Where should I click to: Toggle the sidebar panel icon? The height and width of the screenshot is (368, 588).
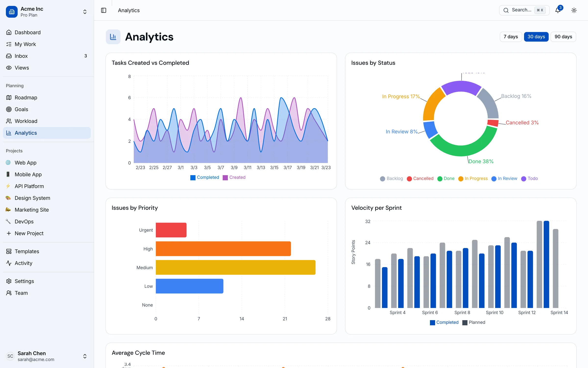click(x=104, y=10)
